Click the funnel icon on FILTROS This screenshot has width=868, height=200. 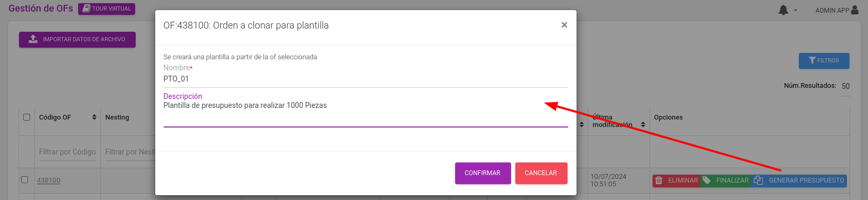pyautogui.click(x=812, y=60)
